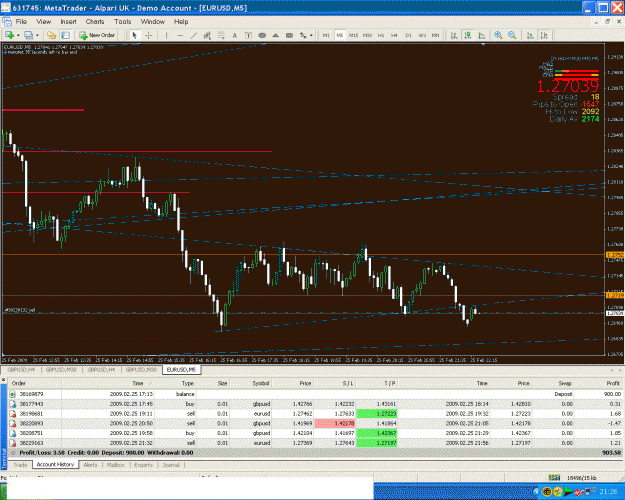
Task: Switch chart to H1 timeframe
Action: 381,35
